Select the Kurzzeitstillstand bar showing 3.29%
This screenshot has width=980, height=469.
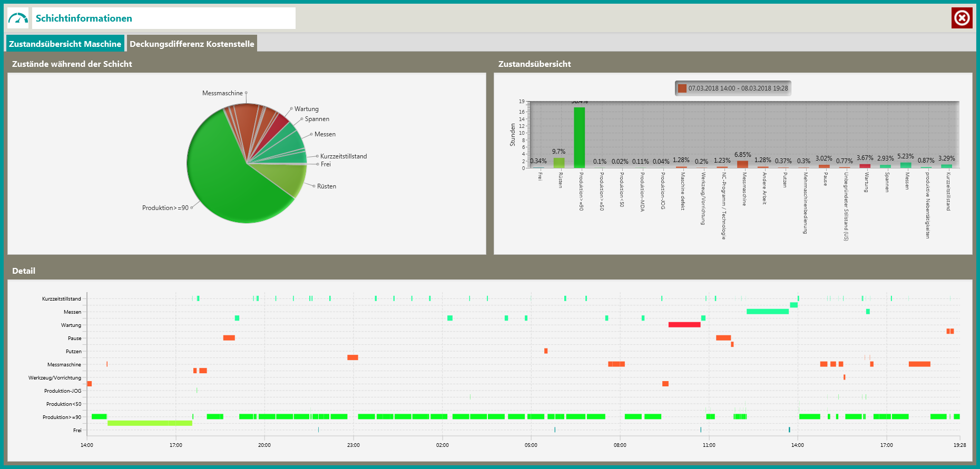tap(946, 166)
